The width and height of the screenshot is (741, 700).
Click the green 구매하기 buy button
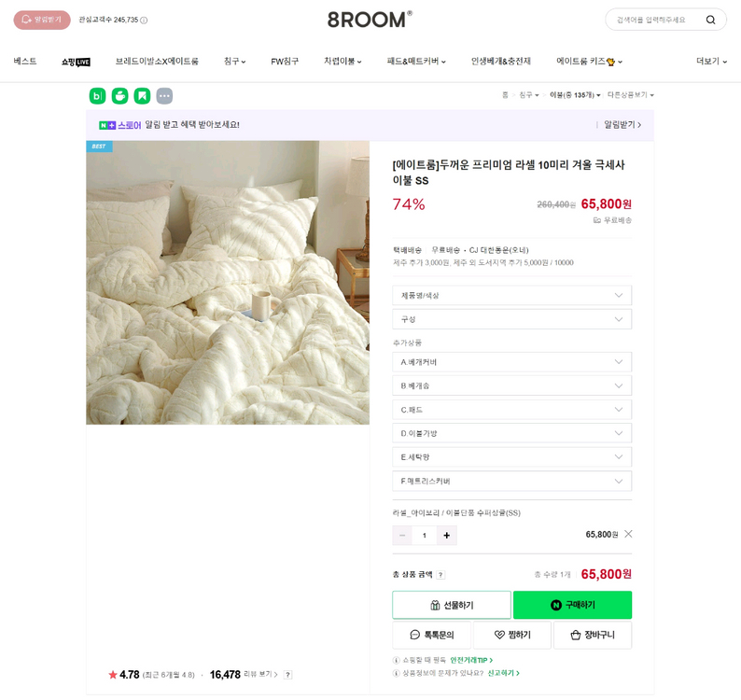point(572,605)
